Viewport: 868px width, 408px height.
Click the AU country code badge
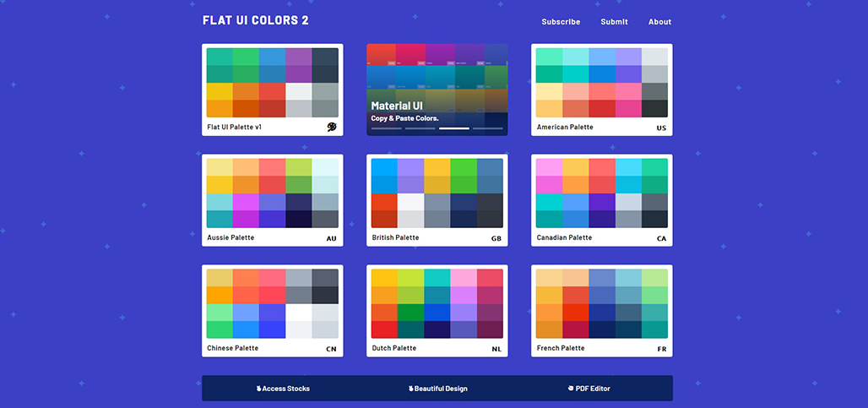tap(332, 239)
